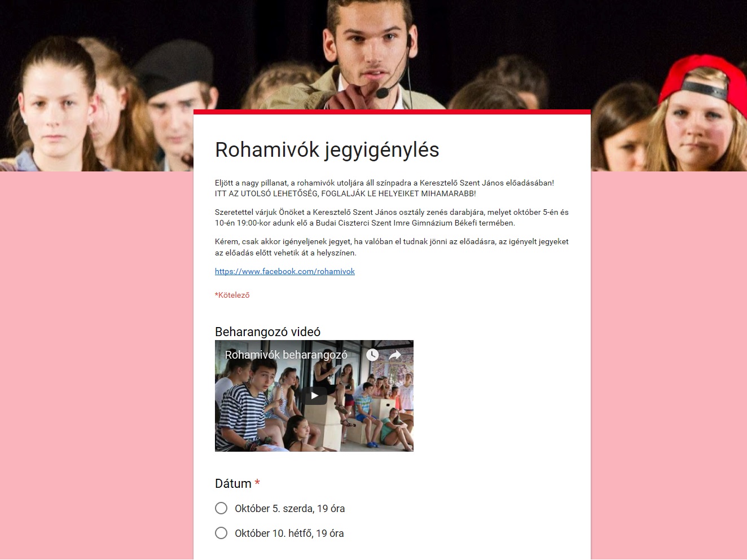Click the Dátum question heading
747x560 pixels.
233,483
